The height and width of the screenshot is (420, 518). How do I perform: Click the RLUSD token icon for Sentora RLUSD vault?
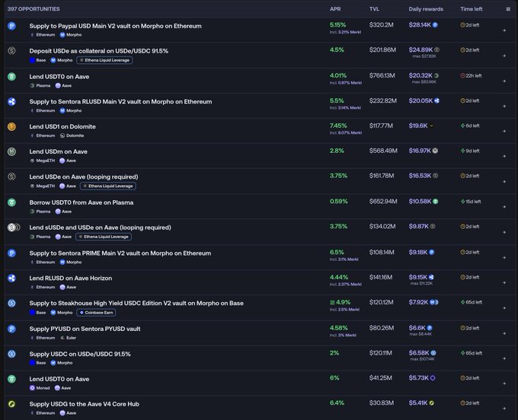(12, 102)
